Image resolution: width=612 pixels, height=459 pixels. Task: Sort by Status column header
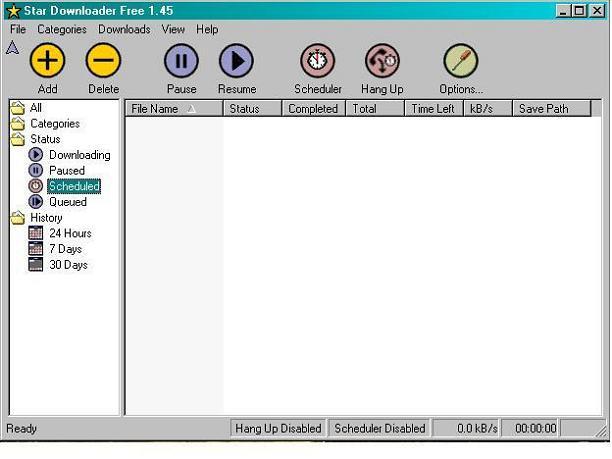pos(252,109)
